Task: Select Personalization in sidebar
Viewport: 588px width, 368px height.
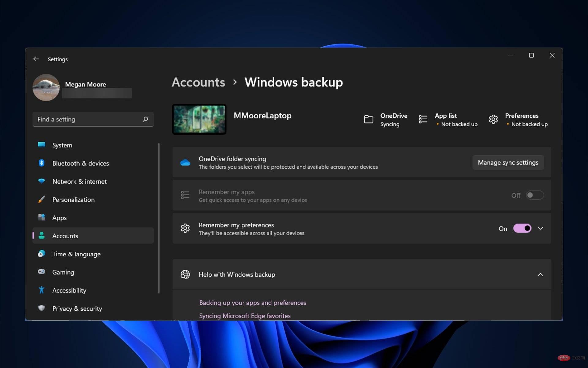Action: [93, 199]
